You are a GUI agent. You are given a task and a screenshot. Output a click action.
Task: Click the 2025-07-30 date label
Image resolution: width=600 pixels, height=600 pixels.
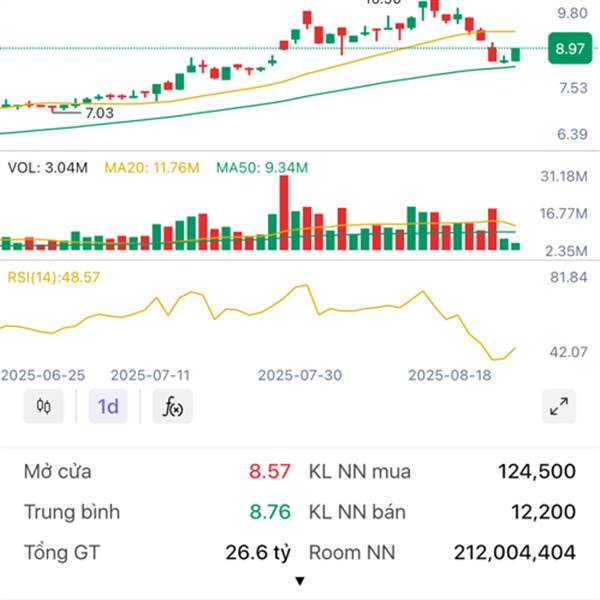pos(300,375)
